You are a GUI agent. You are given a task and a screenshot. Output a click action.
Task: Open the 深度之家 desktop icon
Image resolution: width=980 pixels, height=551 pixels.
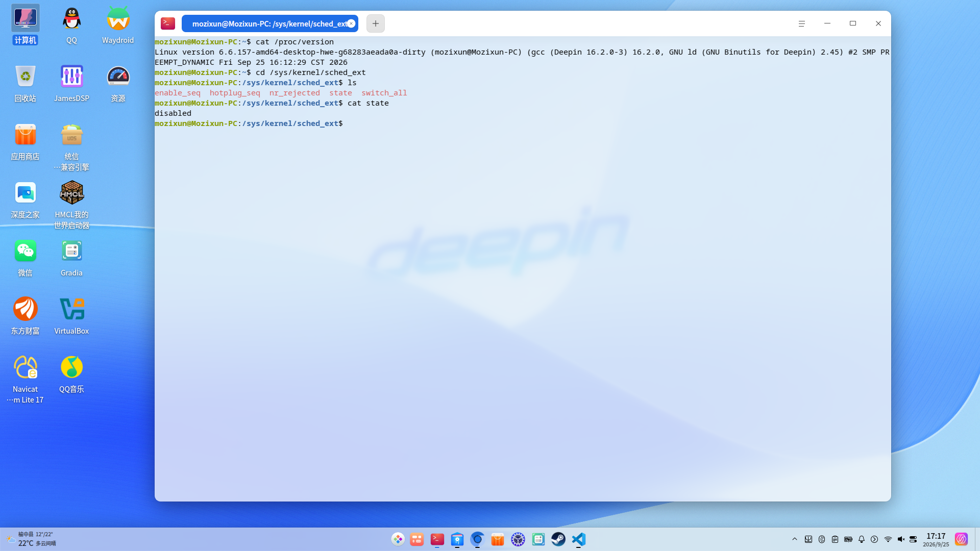[x=25, y=199]
